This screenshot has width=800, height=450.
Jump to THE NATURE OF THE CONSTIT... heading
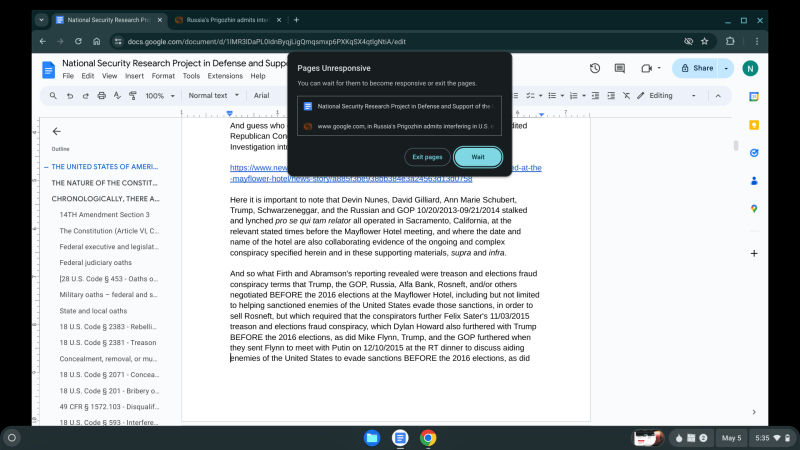click(104, 183)
